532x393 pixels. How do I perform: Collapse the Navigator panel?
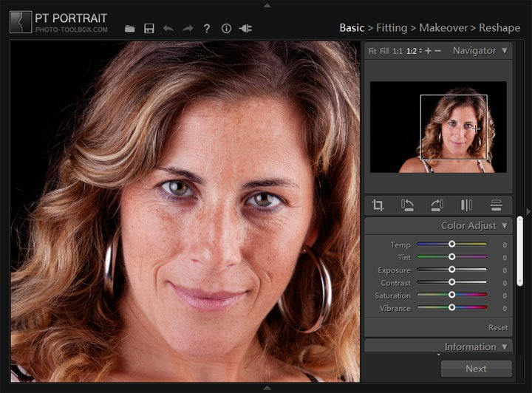[x=505, y=51]
